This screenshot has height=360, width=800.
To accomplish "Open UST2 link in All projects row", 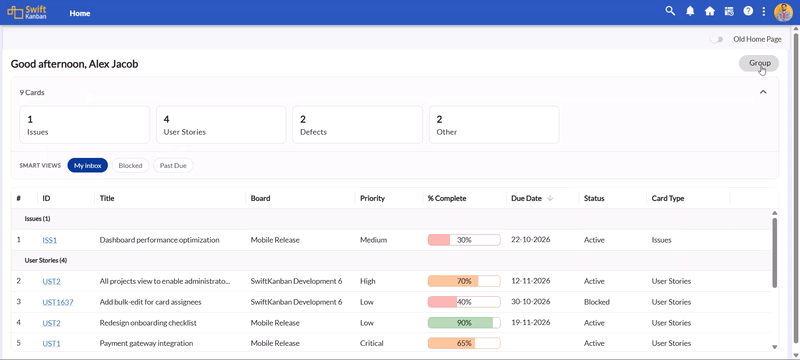I will coord(52,281).
